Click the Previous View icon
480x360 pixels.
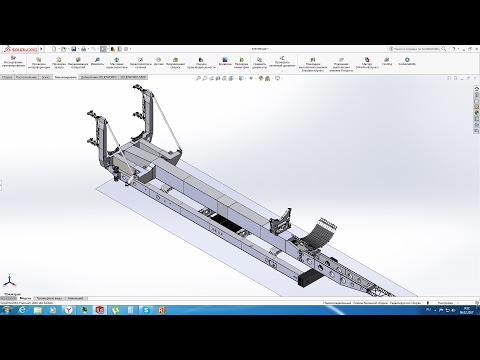pos(211,78)
